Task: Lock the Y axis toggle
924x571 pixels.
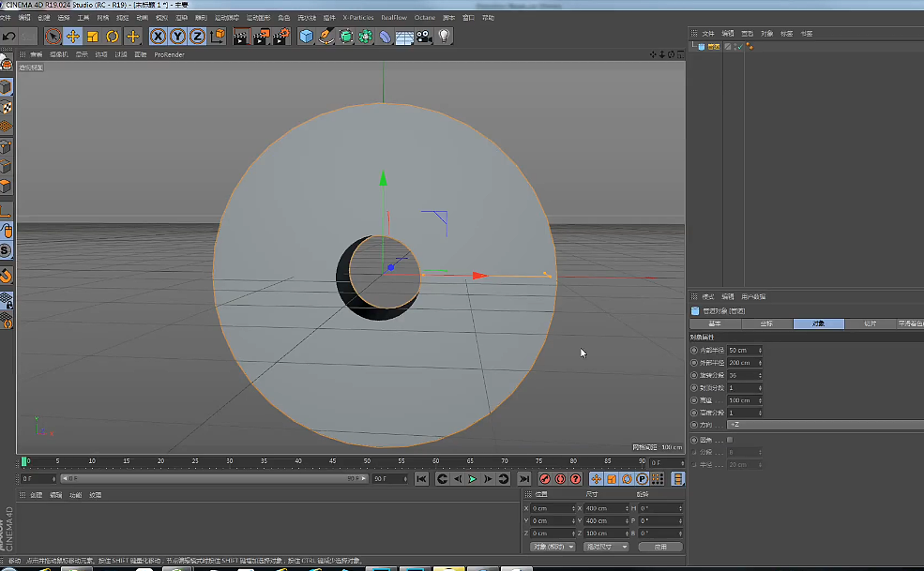Action: point(175,36)
